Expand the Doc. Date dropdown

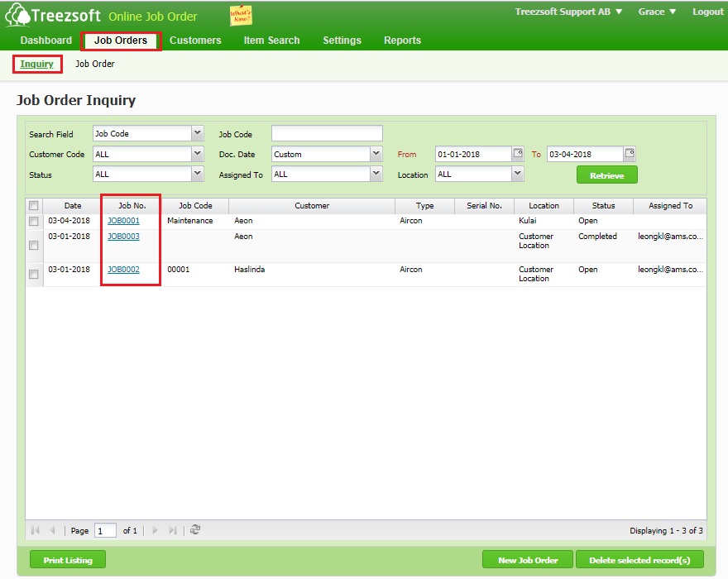tap(376, 154)
